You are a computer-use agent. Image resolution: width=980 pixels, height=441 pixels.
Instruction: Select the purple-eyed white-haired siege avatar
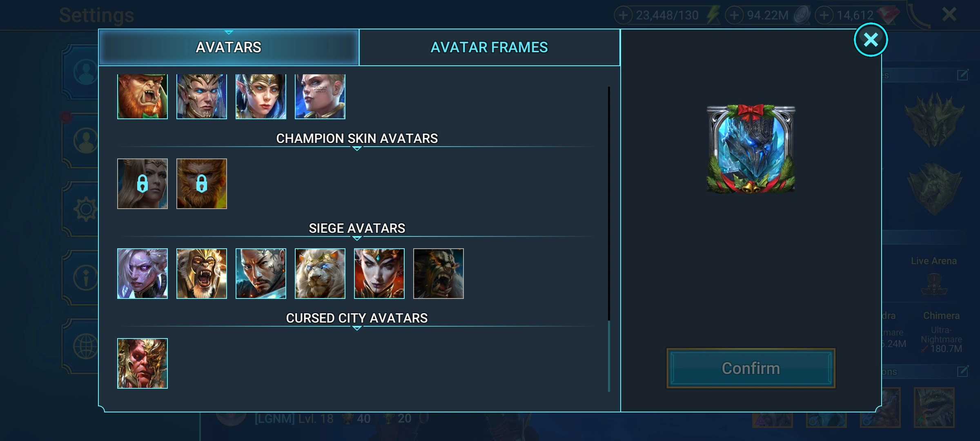142,274
